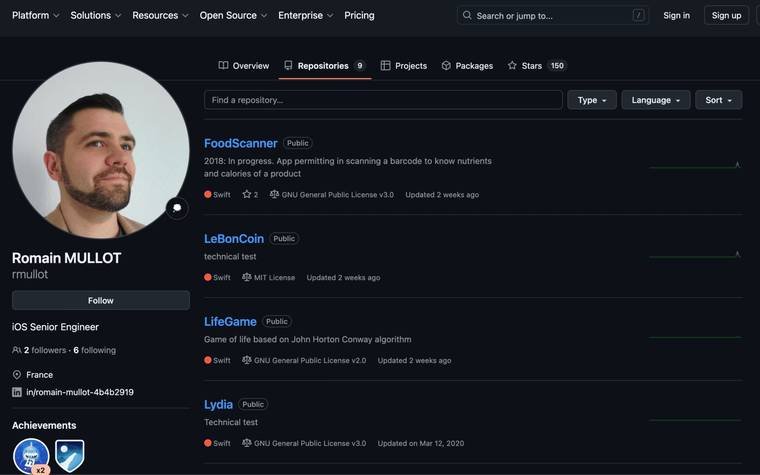Click the France location pin icon
The image size is (760, 475).
16,375
